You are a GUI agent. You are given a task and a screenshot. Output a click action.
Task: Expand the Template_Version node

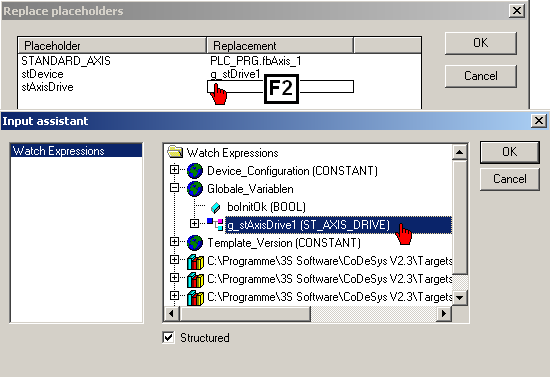click(x=174, y=242)
